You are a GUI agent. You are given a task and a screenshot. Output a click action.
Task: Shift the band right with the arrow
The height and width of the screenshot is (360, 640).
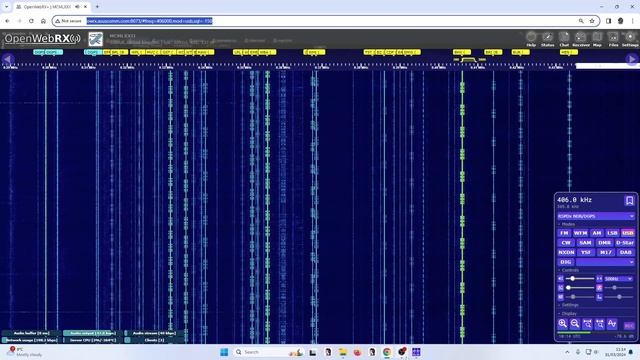click(x=632, y=60)
